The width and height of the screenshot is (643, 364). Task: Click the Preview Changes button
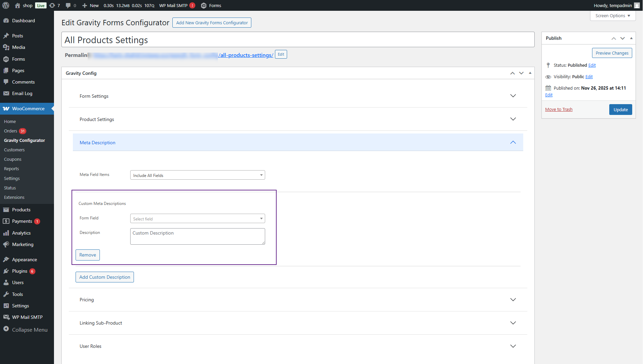tap(612, 53)
